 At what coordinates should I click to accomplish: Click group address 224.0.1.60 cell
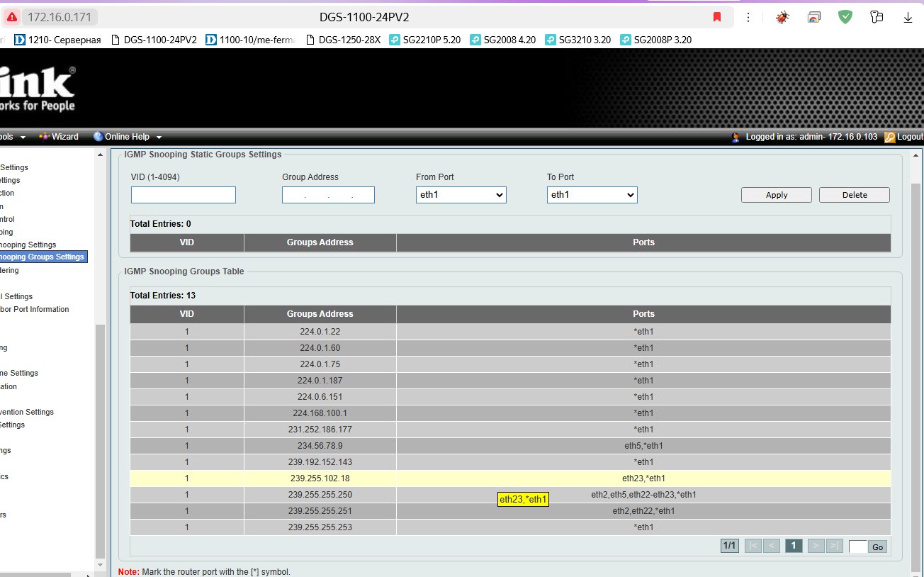point(320,348)
